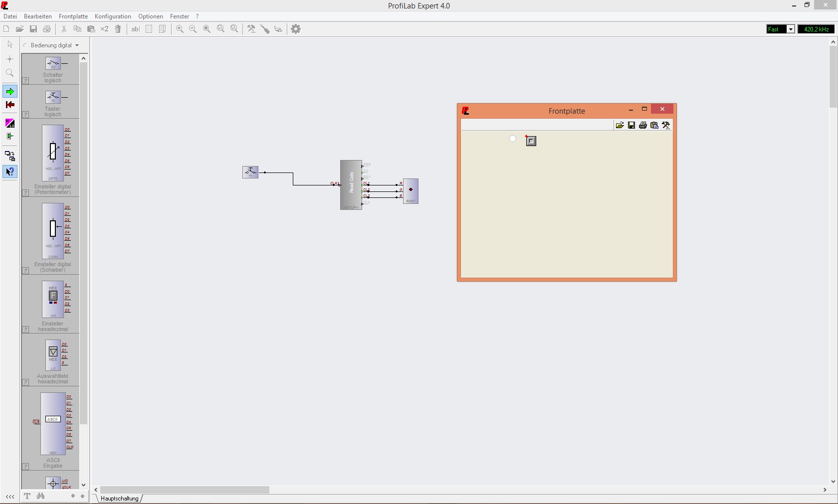838x504 pixels.
Task: Open the Optionen menu
Action: (151, 16)
